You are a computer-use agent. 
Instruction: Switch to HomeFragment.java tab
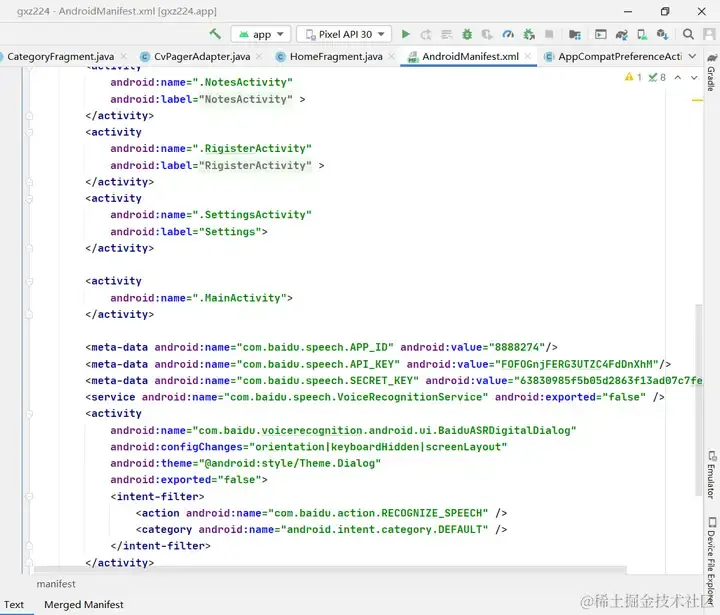pos(336,56)
